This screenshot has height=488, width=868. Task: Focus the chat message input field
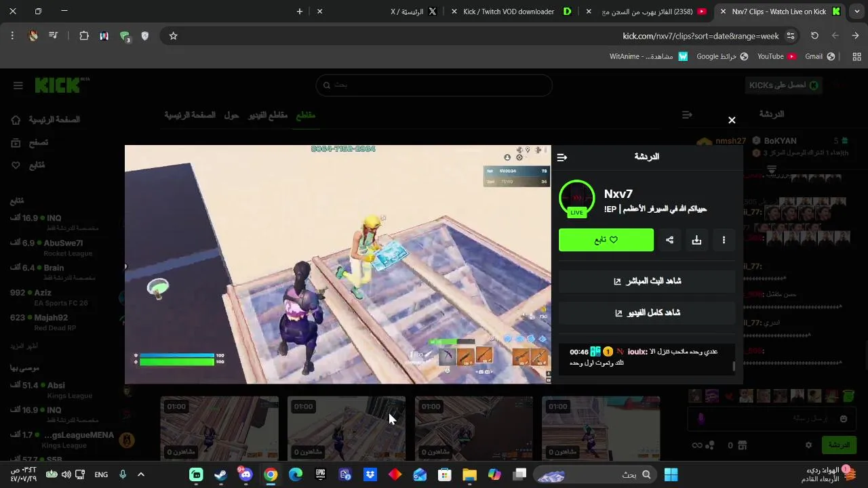(x=772, y=419)
